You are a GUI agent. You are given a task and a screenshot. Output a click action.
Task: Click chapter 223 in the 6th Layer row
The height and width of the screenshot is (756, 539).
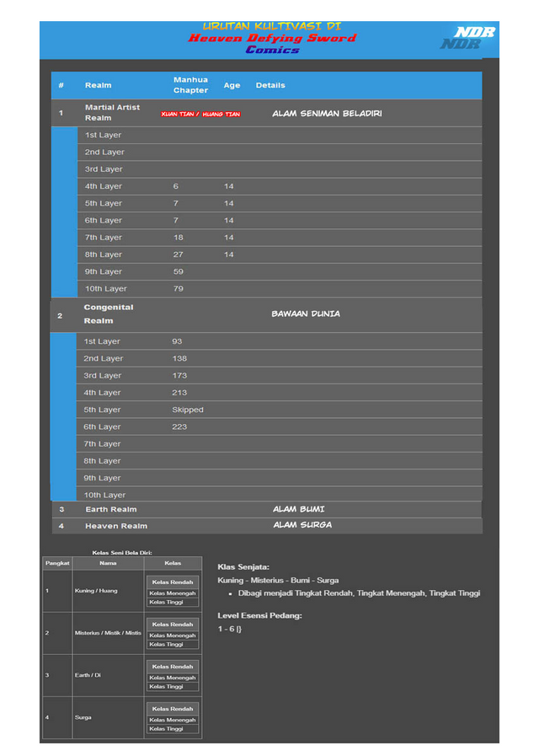tap(179, 426)
